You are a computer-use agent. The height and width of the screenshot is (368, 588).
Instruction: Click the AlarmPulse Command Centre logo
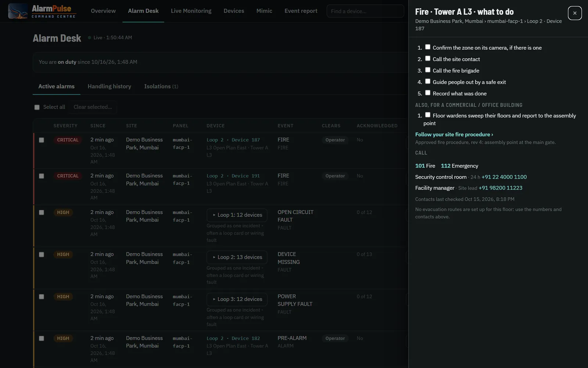[x=42, y=11]
